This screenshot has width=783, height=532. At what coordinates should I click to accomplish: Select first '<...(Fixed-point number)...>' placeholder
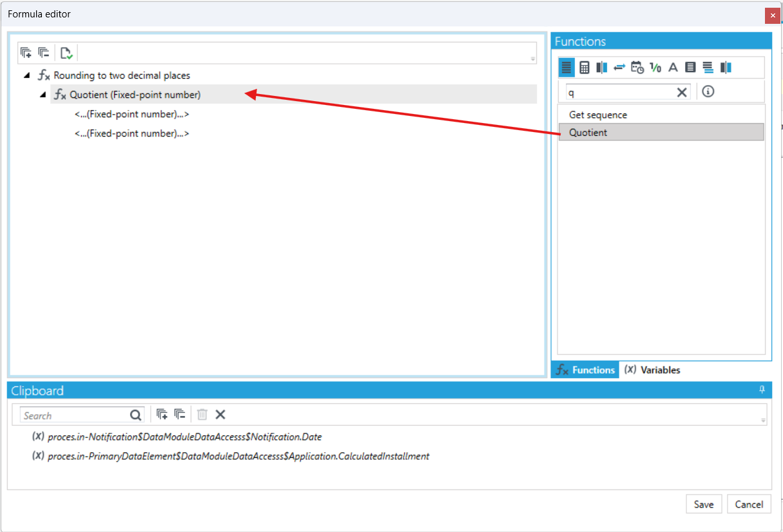pyautogui.click(x=131, y=114)
